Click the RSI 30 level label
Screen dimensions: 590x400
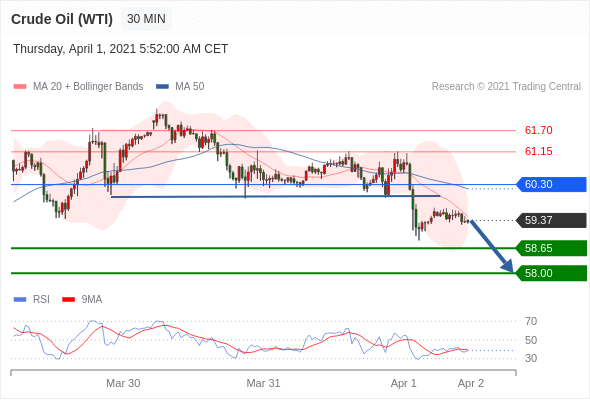531,358
